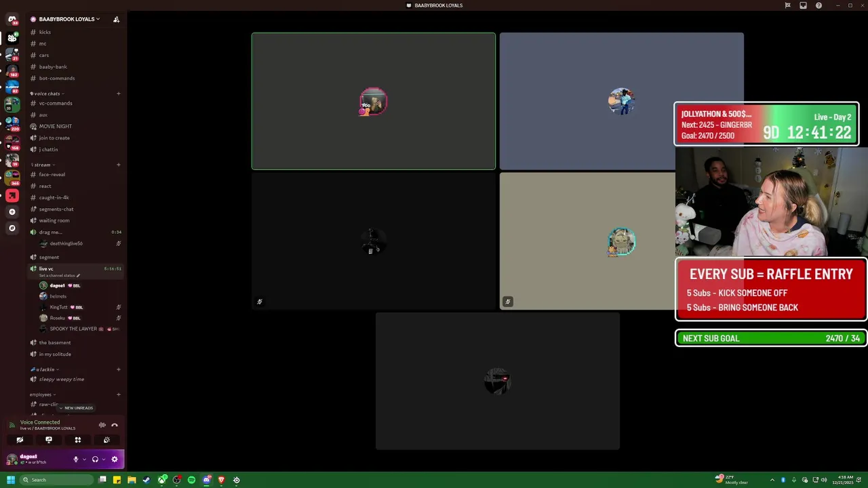Screen dimensions: 868x488
Task: Open microphone input options arrow
Action: pos(84,459)
